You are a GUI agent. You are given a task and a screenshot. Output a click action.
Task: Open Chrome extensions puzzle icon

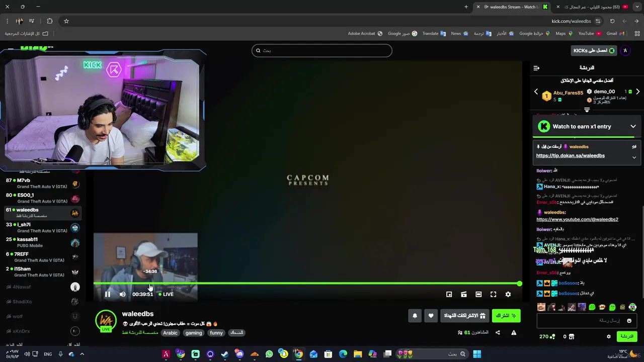click(49, 21)
